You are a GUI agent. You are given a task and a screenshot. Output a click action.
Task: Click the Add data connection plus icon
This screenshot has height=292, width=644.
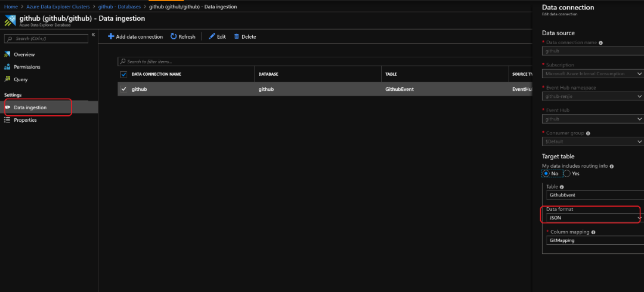click(111, 36)
